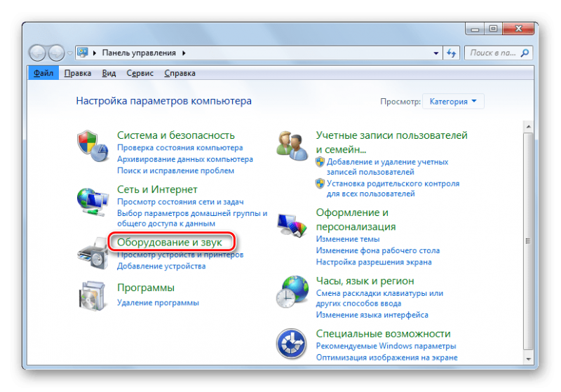Screen dimensions: 561x392
Task: Open the Файл menu
Action: tap(43, 73)
